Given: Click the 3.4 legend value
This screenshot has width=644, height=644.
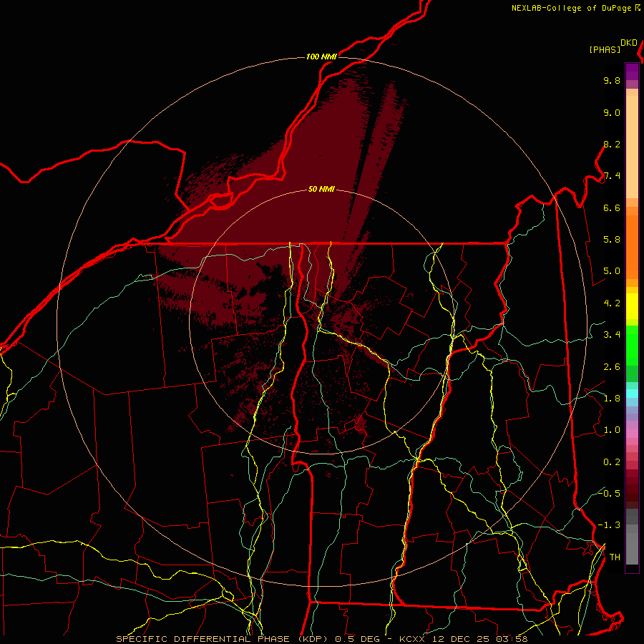Looking at the screenshot, I should tap(612, 335).
